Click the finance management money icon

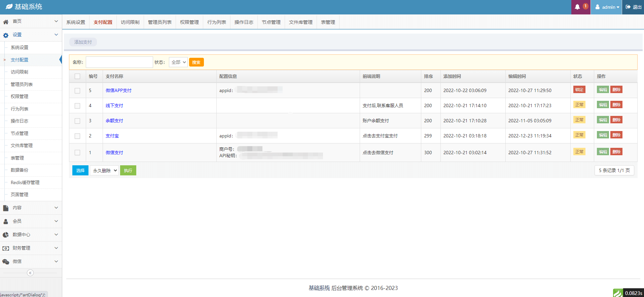click(6, 248)
